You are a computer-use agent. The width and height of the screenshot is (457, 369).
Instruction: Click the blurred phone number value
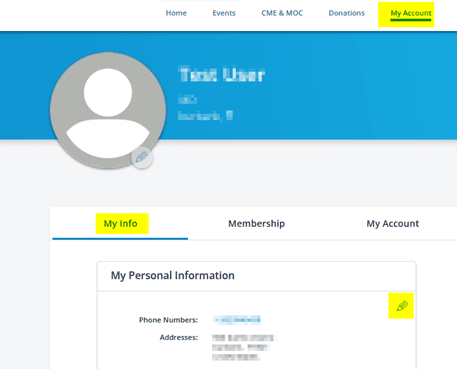pyautogui.click(x=237, y=320)
